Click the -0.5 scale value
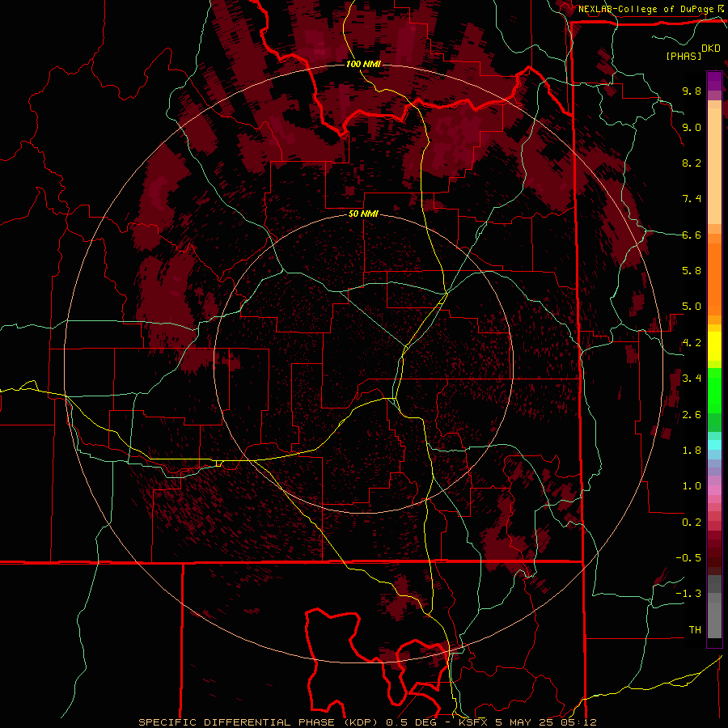 coord(688,558)
